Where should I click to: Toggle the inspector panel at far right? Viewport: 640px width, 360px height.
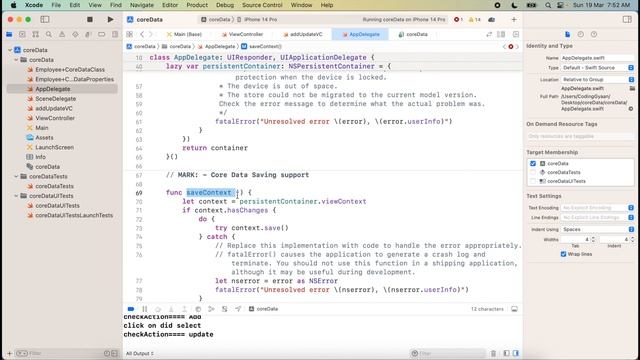[627, 19]
